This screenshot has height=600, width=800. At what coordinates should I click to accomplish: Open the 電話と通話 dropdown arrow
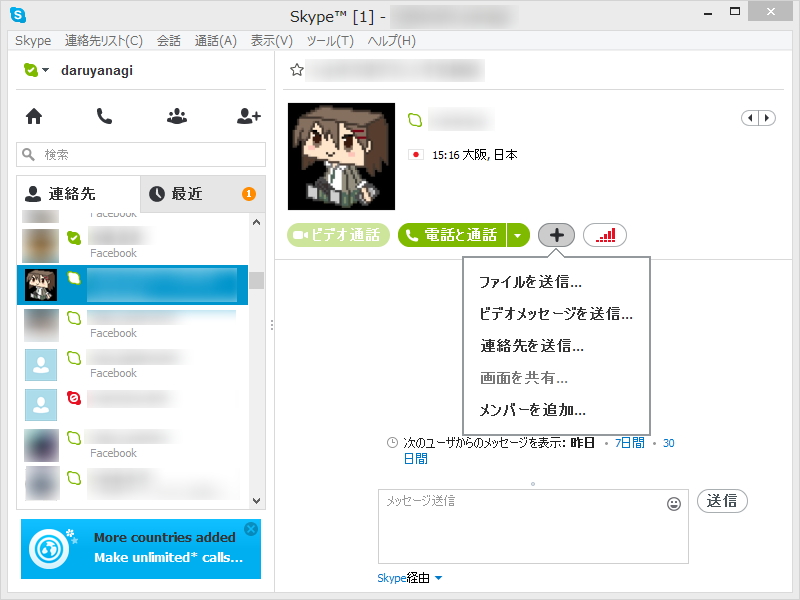click(518, 235)
